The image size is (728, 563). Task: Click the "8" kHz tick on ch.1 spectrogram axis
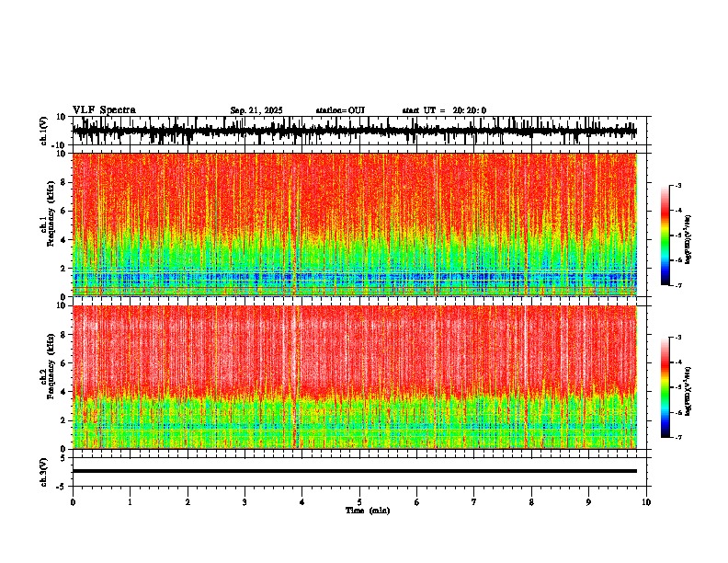tap(63, 182)
